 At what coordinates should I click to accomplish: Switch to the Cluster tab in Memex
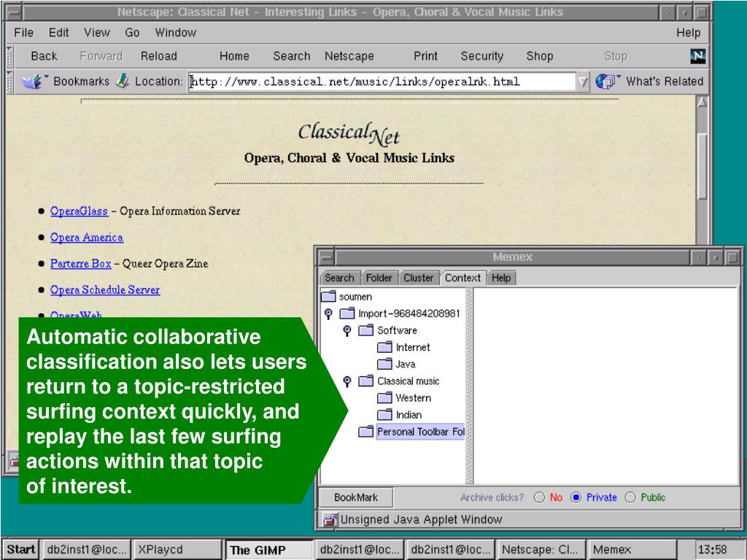click(418, 278)
